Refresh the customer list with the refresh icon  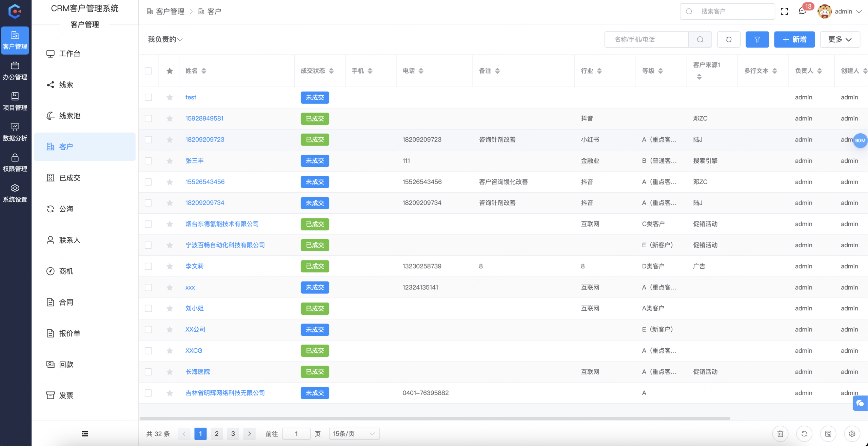[729, 39]
